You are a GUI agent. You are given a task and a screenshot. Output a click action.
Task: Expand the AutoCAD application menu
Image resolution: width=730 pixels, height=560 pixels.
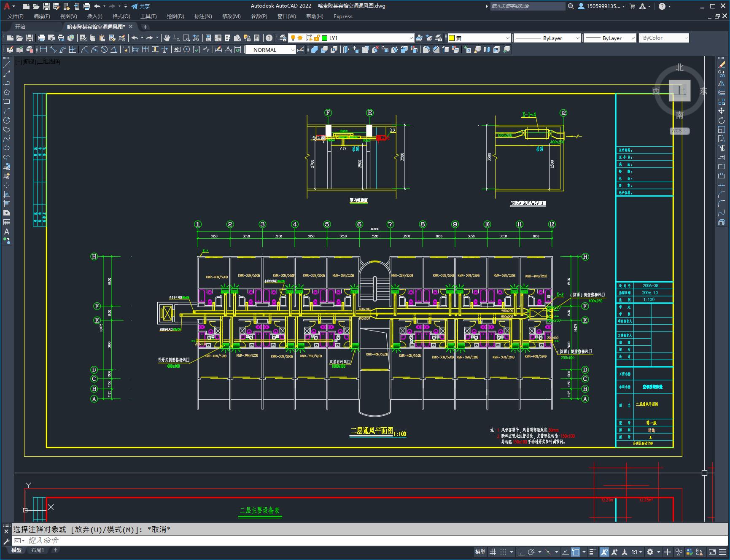(x=8, y=6)
